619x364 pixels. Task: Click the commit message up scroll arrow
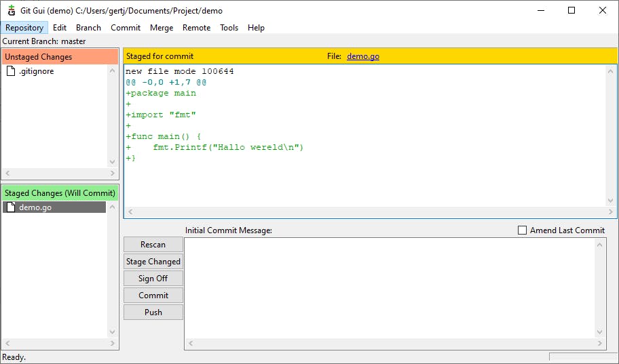(x=600, y=245)
